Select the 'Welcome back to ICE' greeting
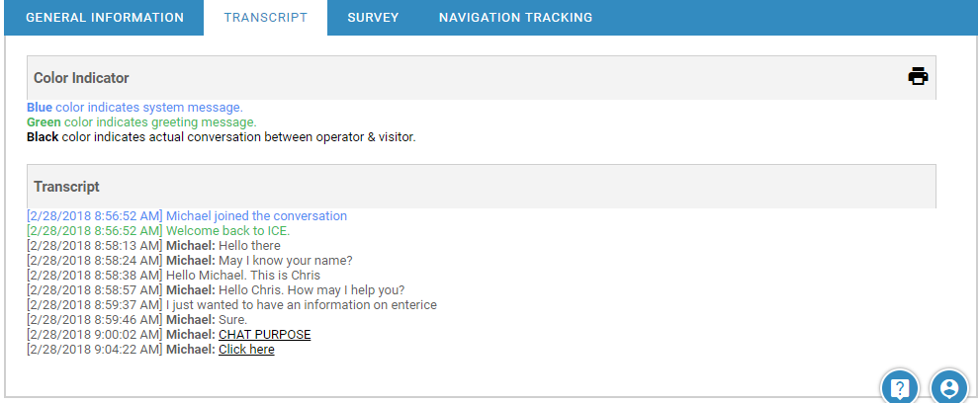The image size is (980, 403). coord(227,231)
